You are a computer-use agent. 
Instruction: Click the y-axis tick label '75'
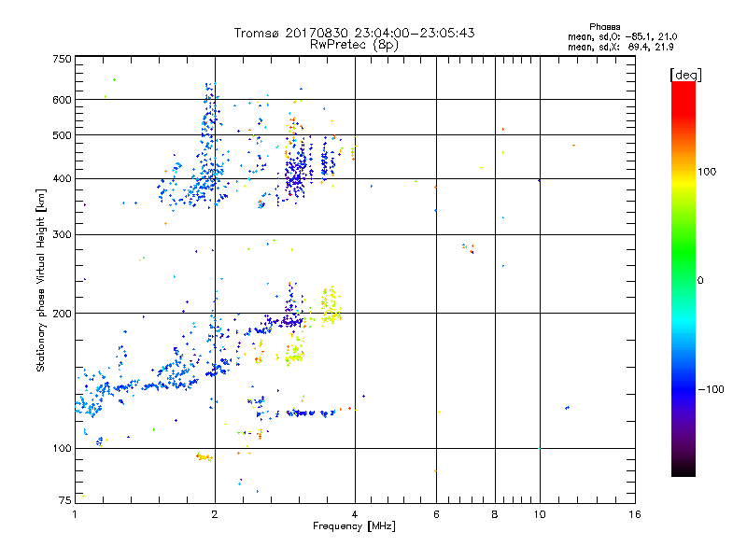click(x=65, y=500)
